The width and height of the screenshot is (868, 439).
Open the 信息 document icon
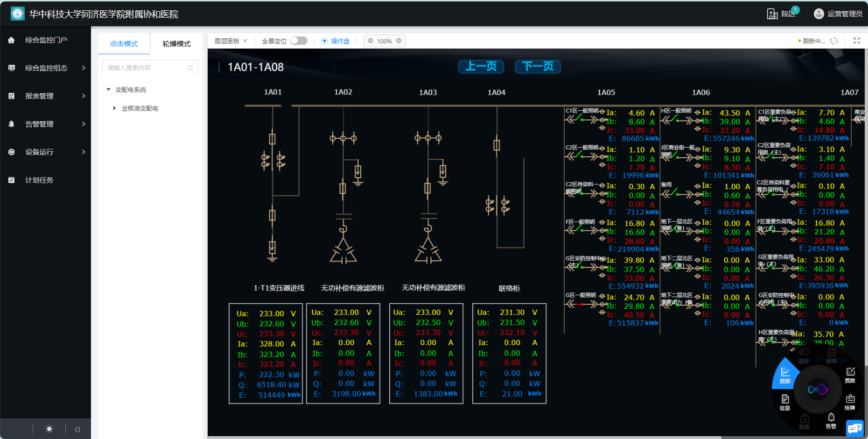click(785, 402)
